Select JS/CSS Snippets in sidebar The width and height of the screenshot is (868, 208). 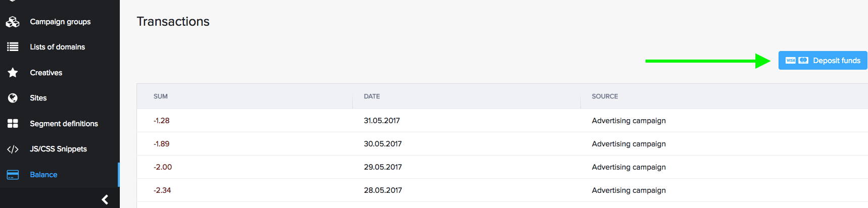click(x=58, y=149)
